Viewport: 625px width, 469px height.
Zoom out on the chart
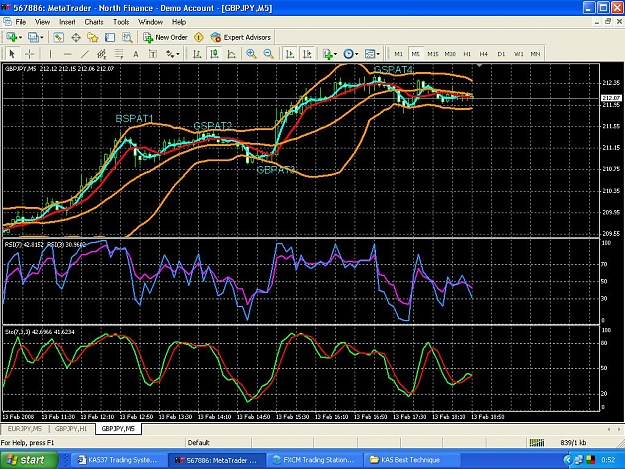269,54
